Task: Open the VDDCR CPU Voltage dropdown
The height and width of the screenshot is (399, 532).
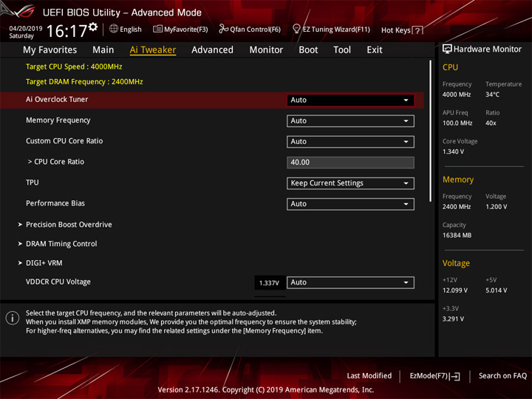Action: tap(350, 282)
